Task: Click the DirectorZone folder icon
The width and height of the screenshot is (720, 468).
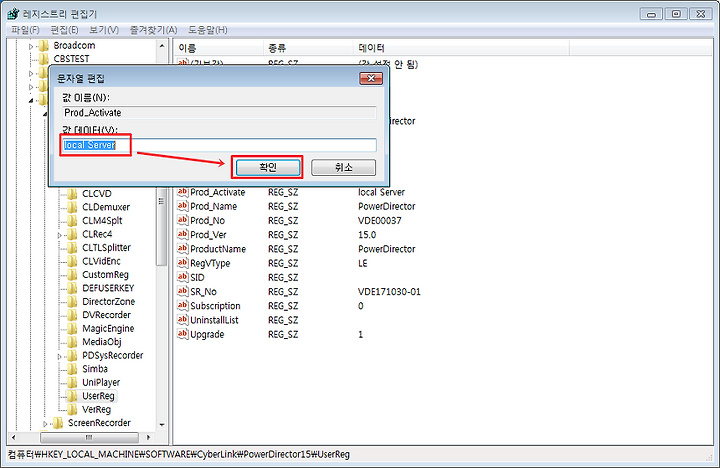Action: click(72, 302)
